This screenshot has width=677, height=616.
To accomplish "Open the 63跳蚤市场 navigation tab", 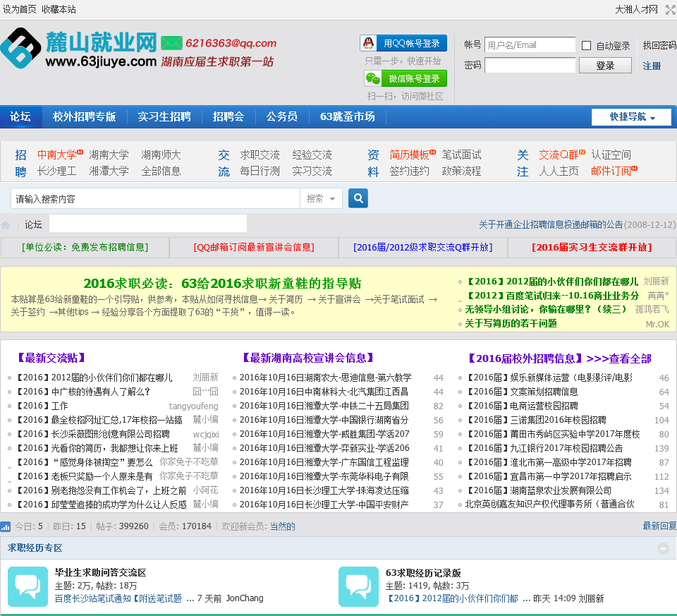I will click(347, 116).
